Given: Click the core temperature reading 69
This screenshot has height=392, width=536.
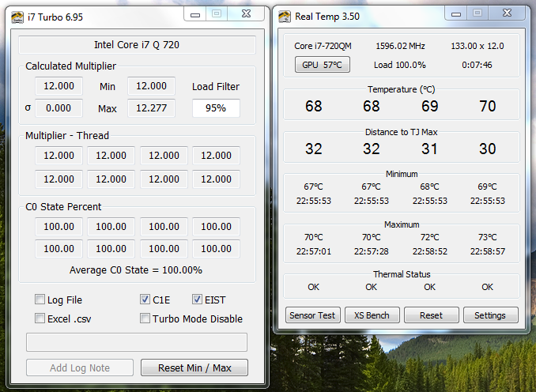Looking at the screenshot, I should click(x=430, y=106).
